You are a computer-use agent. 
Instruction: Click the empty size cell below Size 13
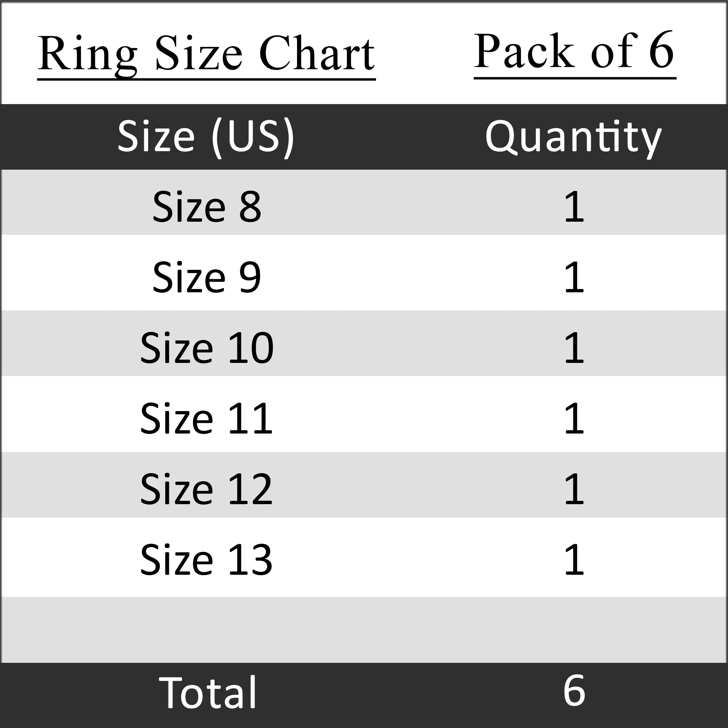point(206,629)
